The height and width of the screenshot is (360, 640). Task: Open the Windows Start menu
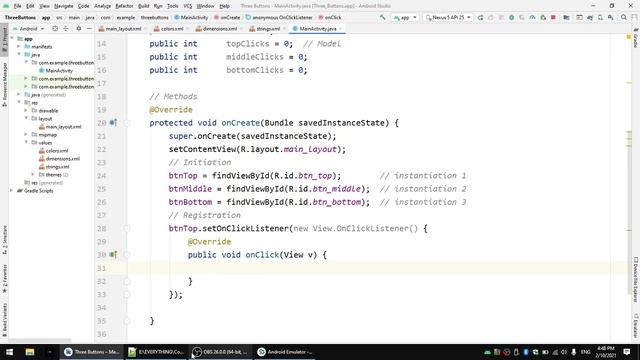pyautogui.click(x=9, y=351)
